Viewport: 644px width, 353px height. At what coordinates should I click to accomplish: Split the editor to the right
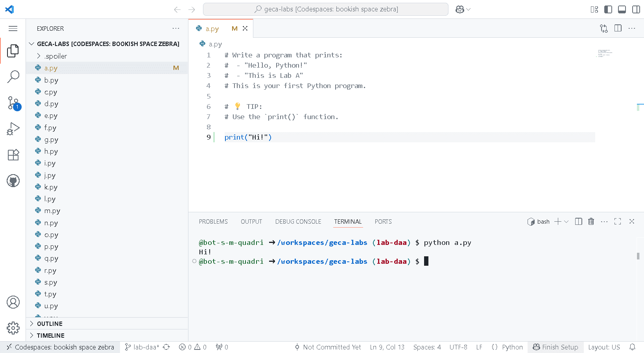click(618, 28)
